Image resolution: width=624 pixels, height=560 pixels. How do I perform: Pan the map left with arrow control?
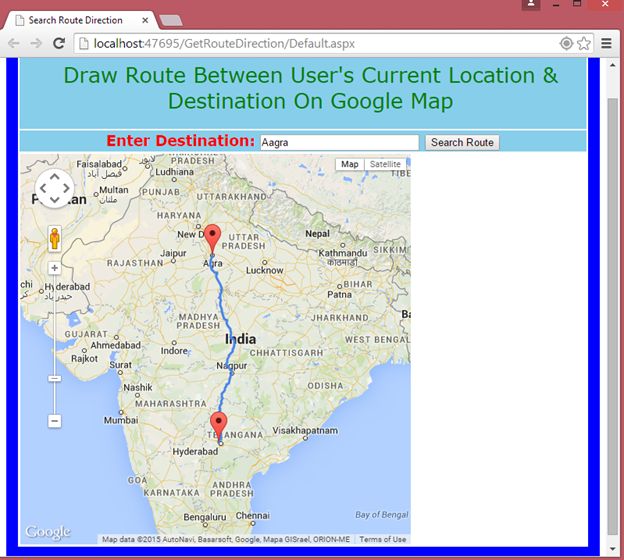43,188
